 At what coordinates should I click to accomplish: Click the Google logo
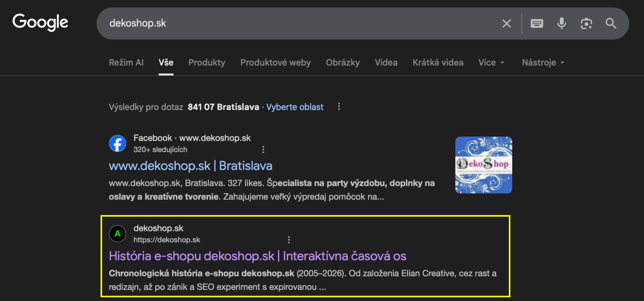40,22
